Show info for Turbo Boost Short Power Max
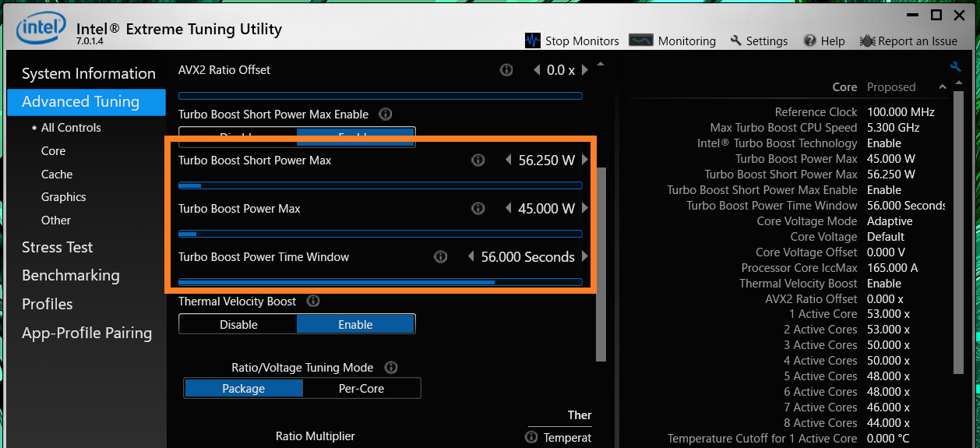 [478, 161]
